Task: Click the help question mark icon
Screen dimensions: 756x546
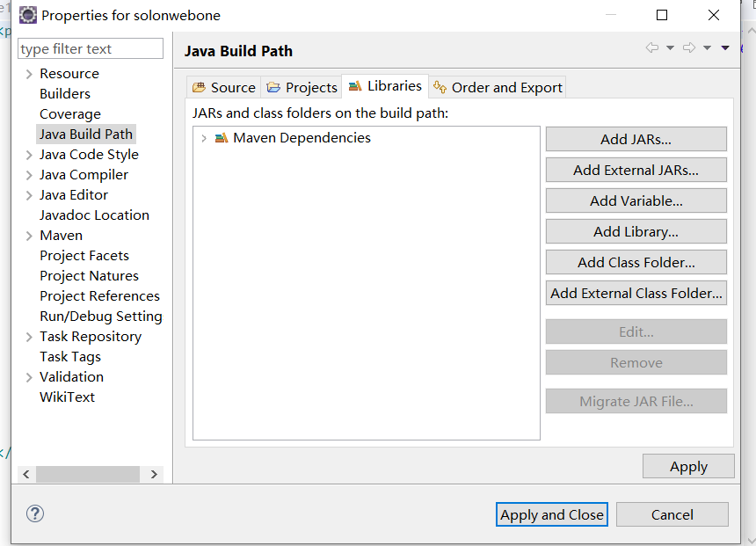Action: coord(35,514)
